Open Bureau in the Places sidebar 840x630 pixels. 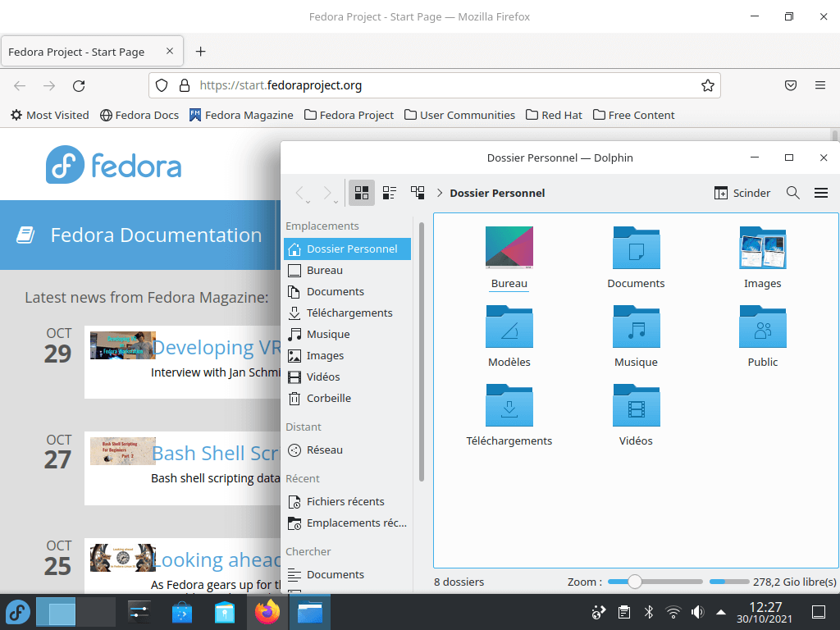[347, 271]
